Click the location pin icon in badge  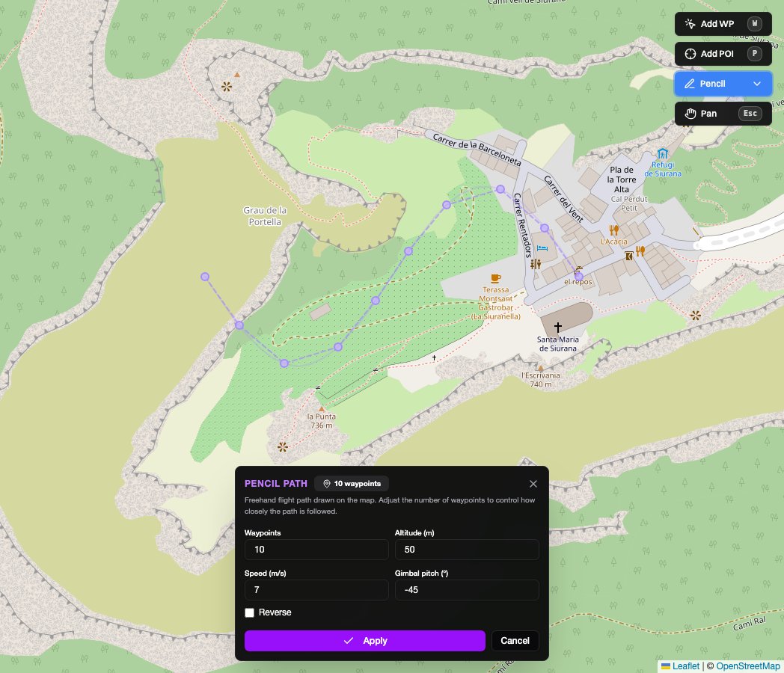point(327,484)
